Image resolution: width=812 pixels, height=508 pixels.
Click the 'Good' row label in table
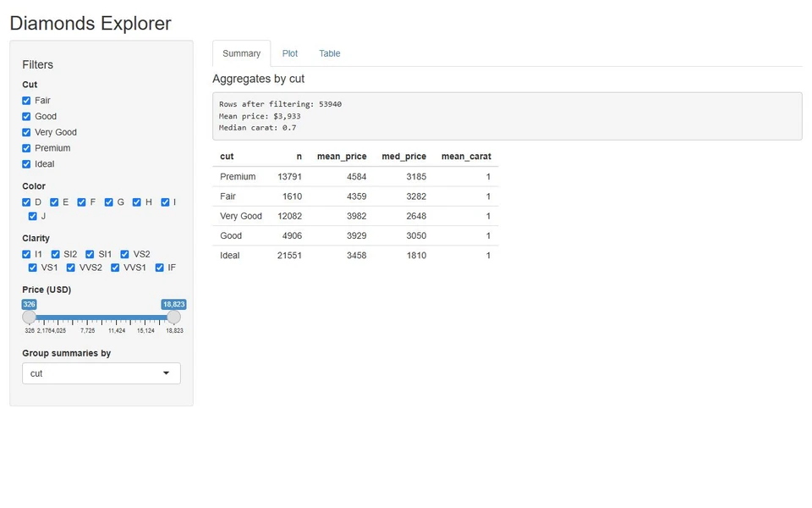(x=231, y=236)
